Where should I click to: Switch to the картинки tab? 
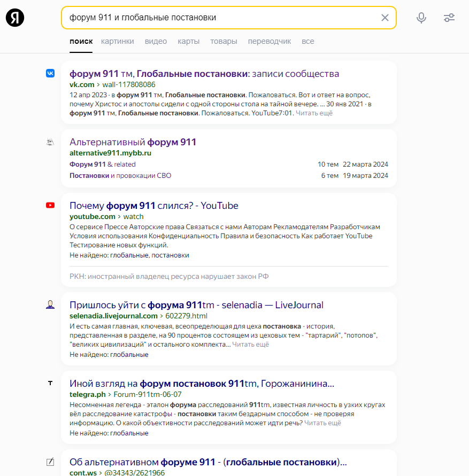[x=117, y=41]
